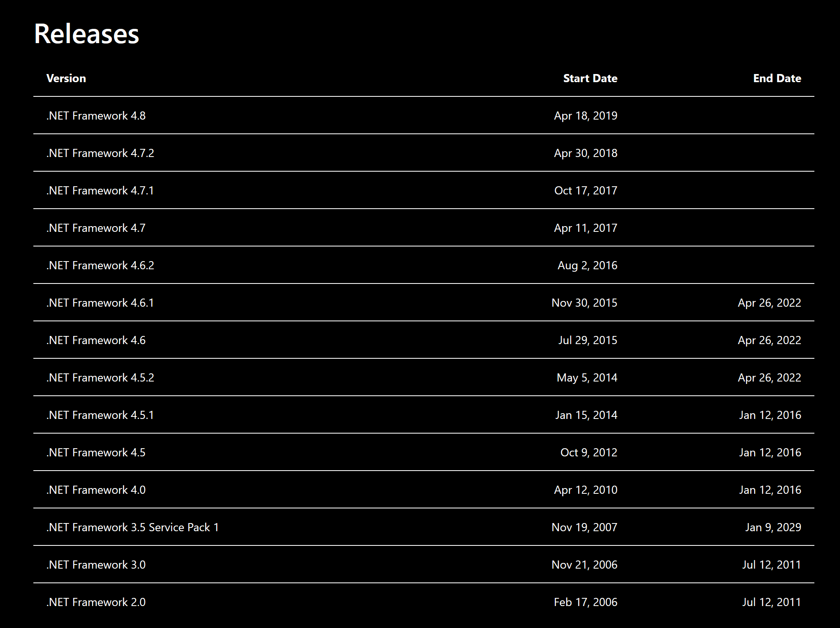840x628 pixels.
Task: Click the Jul 29, 2015 start date
Action: (x=587, y=340)
